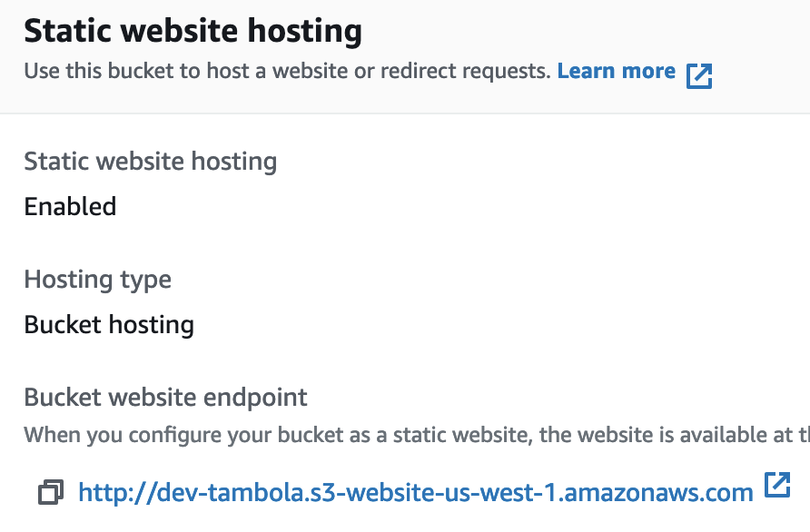Click the Hosting type label
This screenshot has height=532, width=810.
[x=97, y=280]
